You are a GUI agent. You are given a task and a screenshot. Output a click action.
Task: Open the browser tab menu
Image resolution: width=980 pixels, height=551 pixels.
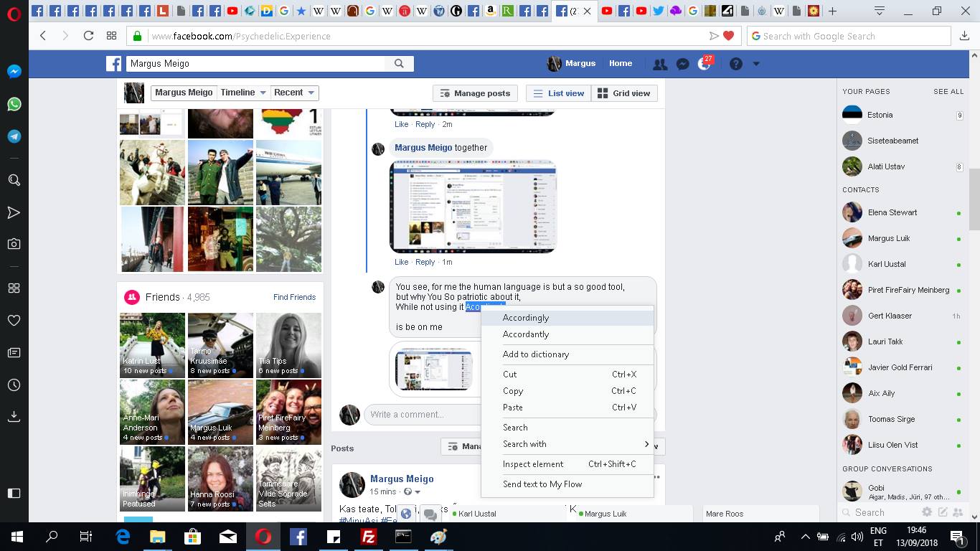click(880, 11)
